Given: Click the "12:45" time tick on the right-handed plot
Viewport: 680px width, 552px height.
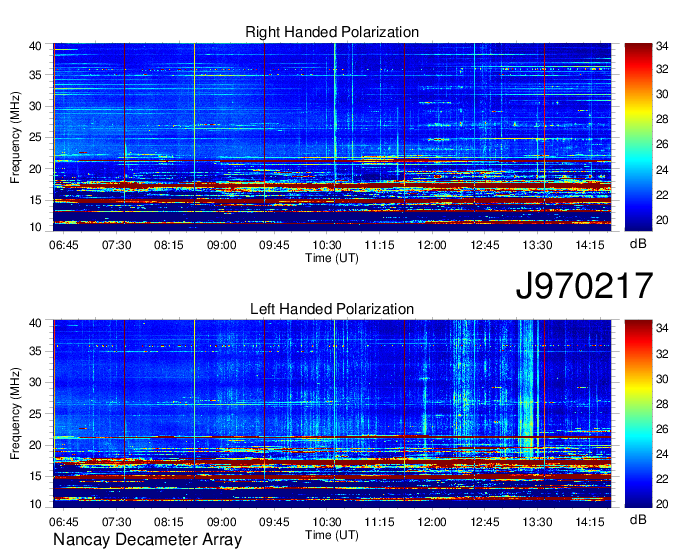Looking at the screenshot, I should coord(485,245).
